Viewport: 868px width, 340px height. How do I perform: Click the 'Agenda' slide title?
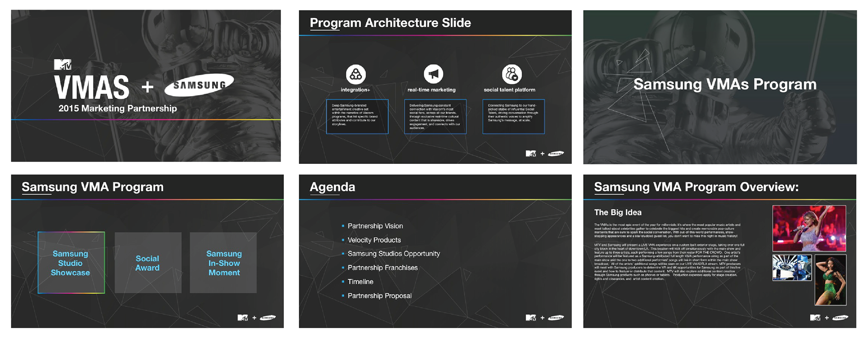332,187
